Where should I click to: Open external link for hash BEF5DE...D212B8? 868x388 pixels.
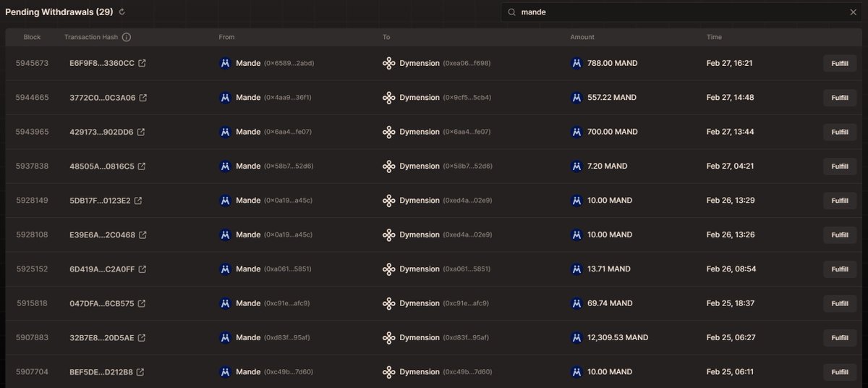point(140,372)
